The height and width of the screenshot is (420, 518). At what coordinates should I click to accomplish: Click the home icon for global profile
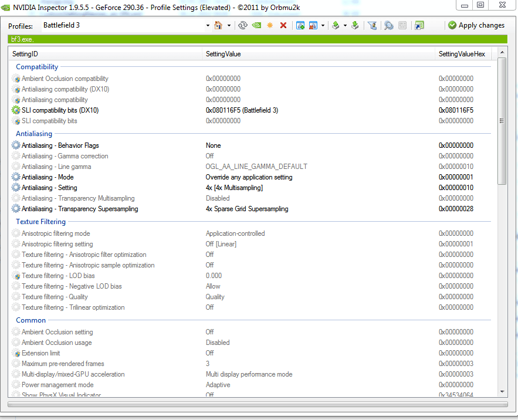pos(218,25)
